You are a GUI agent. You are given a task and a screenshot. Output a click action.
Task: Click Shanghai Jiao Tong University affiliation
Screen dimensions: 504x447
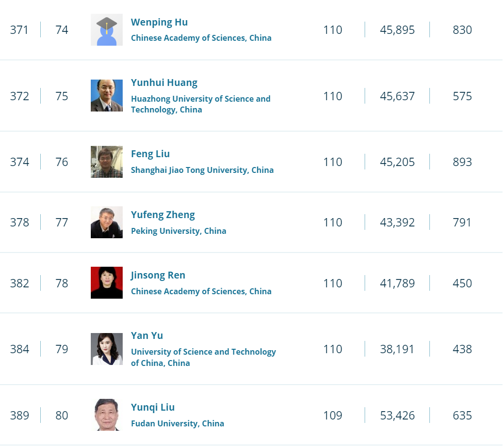(202, 170)
